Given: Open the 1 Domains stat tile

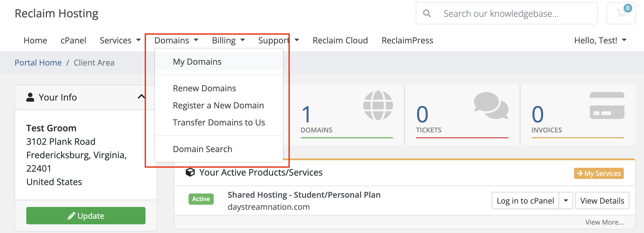Looking at the screenshot, I should coord(347,115).
